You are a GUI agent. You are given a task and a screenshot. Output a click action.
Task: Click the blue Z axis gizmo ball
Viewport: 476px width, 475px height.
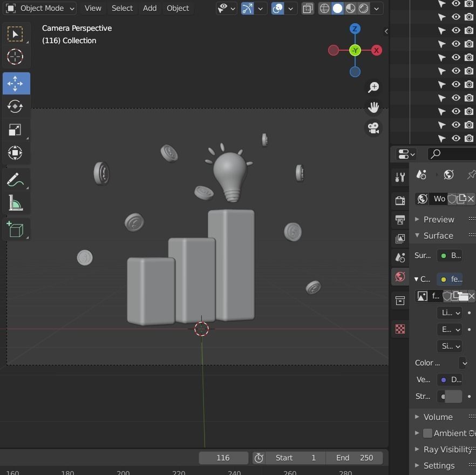pyautogui.click(x=355, y=29)
